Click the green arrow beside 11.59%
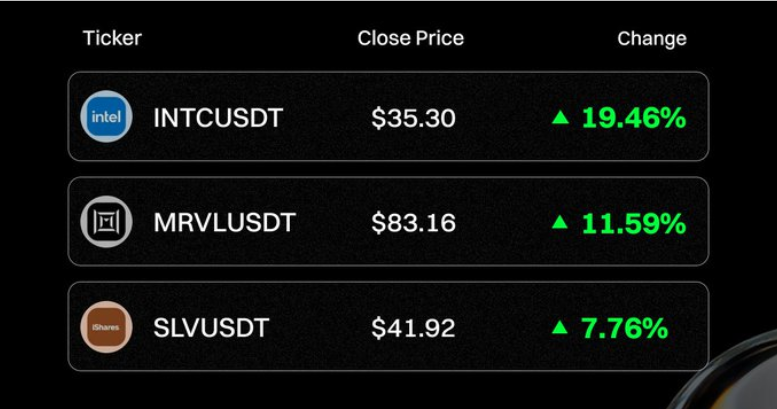 pyautogui.click(x=560, y=222)
